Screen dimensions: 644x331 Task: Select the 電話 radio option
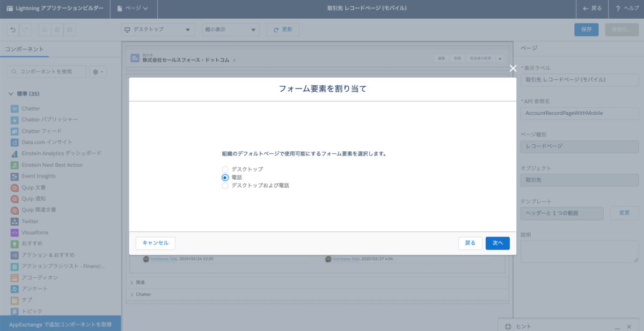click(225, 177)
